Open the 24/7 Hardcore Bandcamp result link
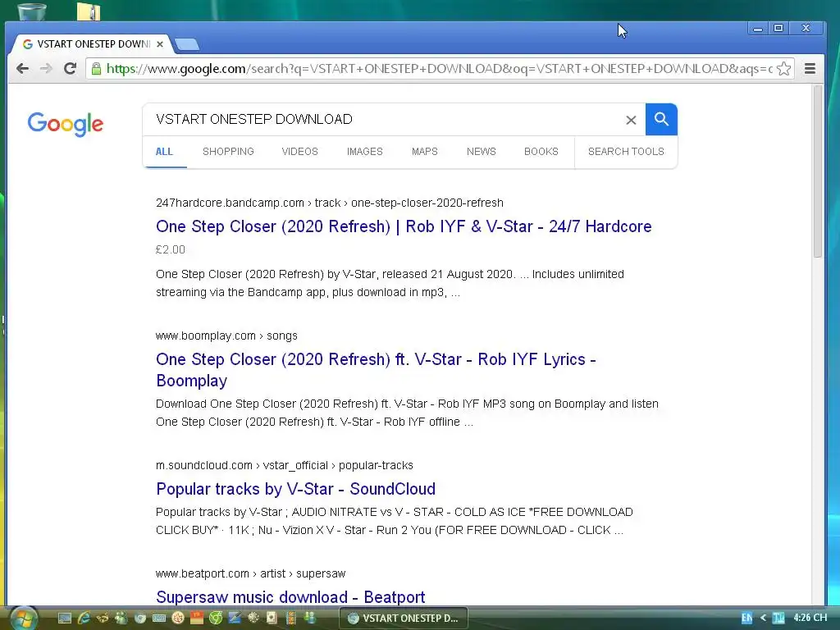 404,226
